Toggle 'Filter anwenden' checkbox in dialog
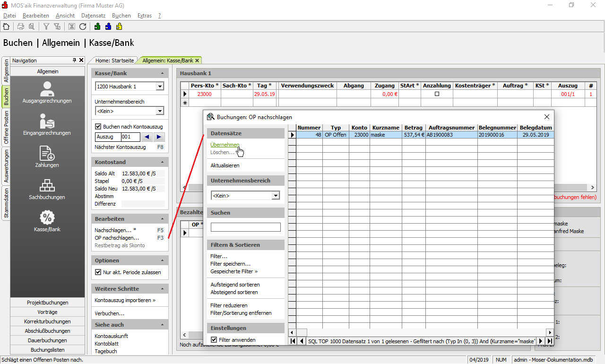The width and height of the screenshot is (605, 364). (214, 340)
